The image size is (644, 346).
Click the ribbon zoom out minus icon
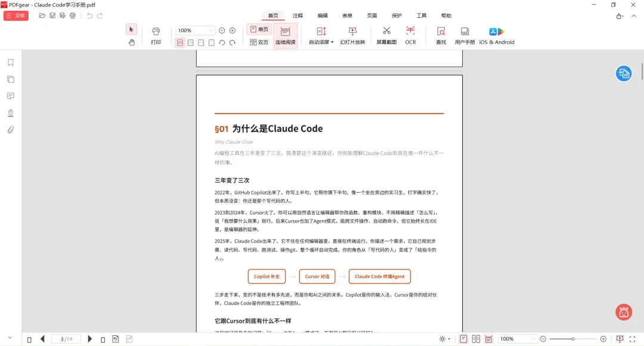[x=222, y=30]
